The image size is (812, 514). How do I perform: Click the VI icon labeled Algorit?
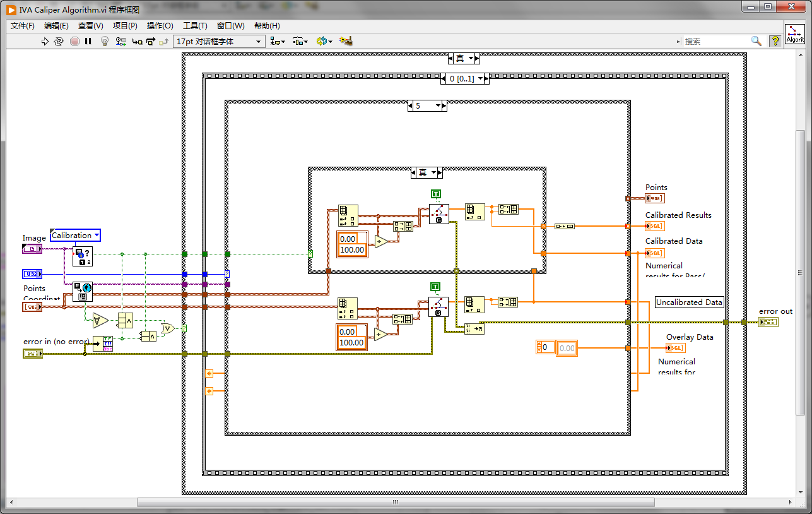point(795,33)
